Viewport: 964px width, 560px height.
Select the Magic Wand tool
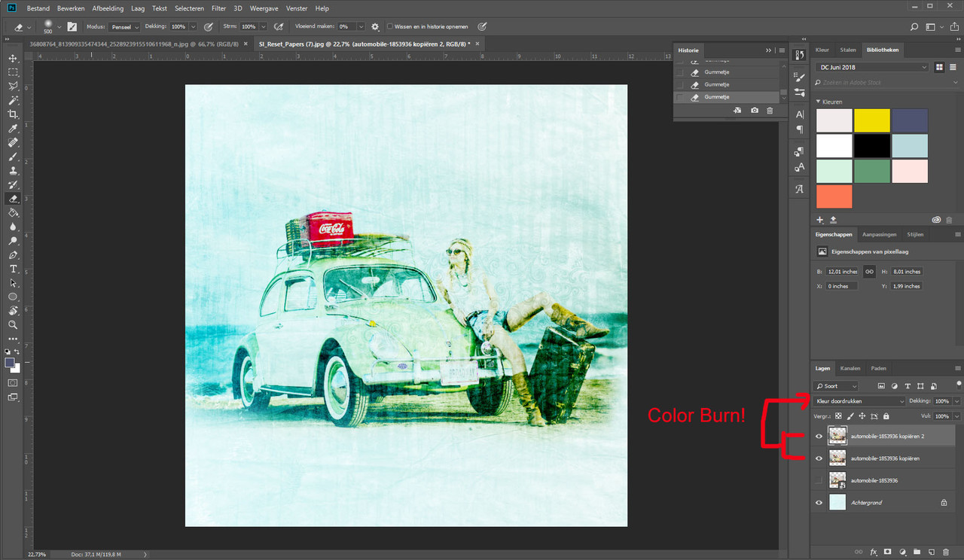coord(13,100)
